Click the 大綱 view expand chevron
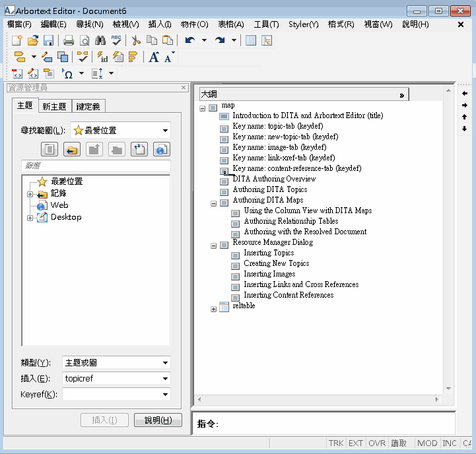Viewport: 476px width, 454px height. [402, 95]
